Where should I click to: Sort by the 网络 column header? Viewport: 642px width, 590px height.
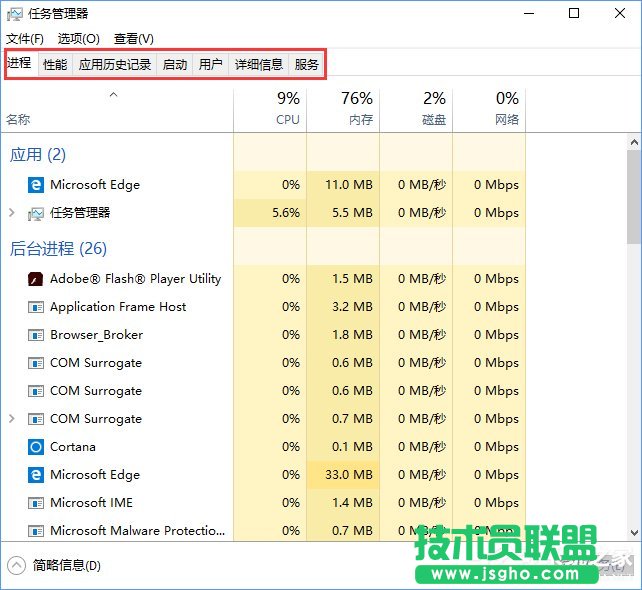coord(489,110)
